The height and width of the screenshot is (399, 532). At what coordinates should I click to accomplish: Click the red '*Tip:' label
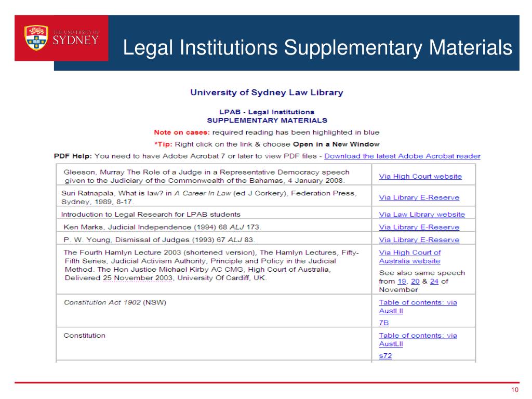[x=164, y=144]
